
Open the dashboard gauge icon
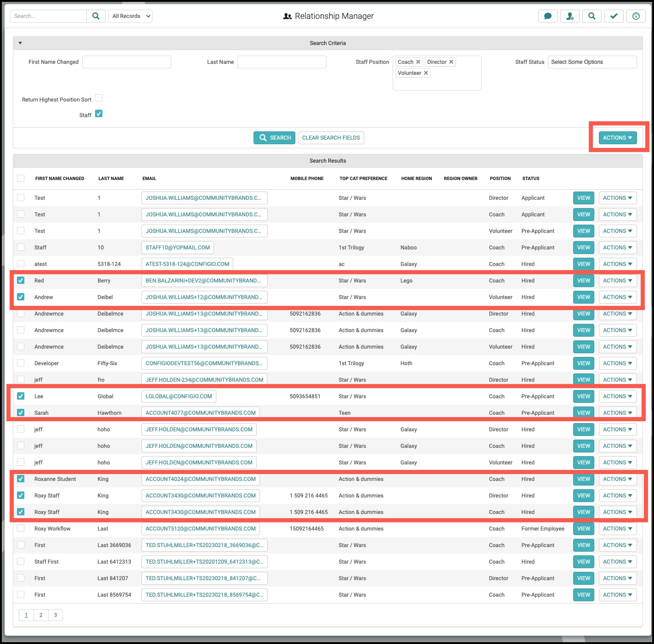click(636, 16)
